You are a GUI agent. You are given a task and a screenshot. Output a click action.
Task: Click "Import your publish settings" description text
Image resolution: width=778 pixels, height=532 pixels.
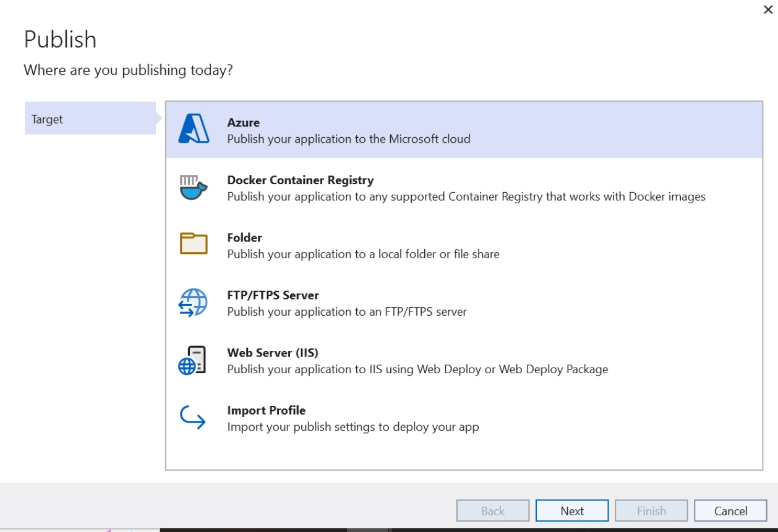point(353,427)
